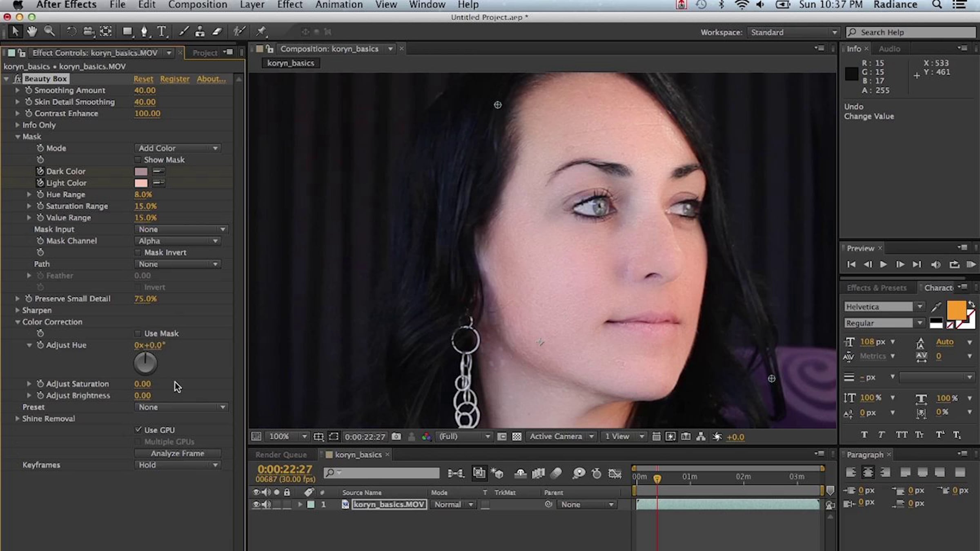980x551 pixels.
Task: Center align text in Paragraph panel
Action: 868,473
